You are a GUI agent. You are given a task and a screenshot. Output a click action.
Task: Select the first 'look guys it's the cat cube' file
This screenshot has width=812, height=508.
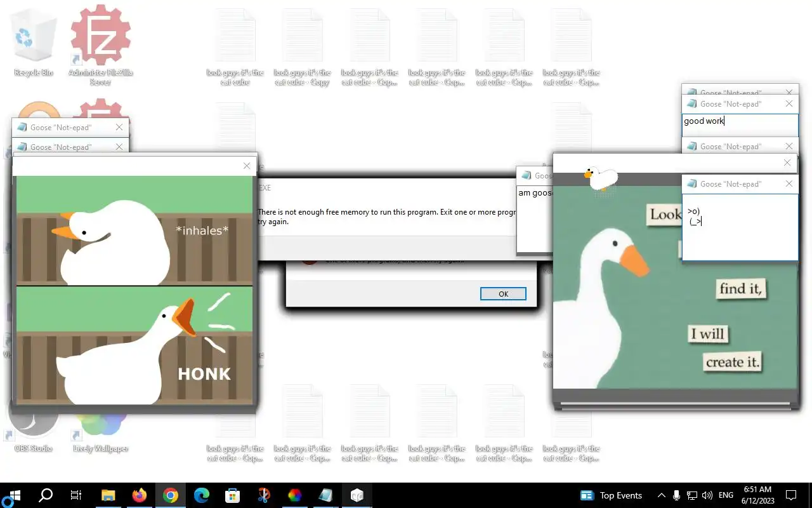pyautogui.click(x=235, y=48)
